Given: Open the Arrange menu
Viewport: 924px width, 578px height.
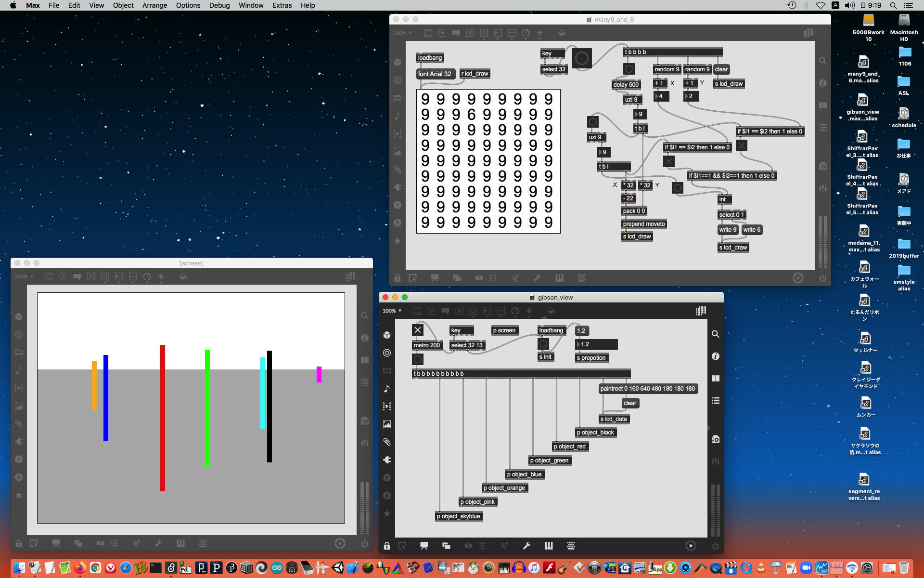Looking at the screenshot, I should pyautogui.click(x=154, y=5).
